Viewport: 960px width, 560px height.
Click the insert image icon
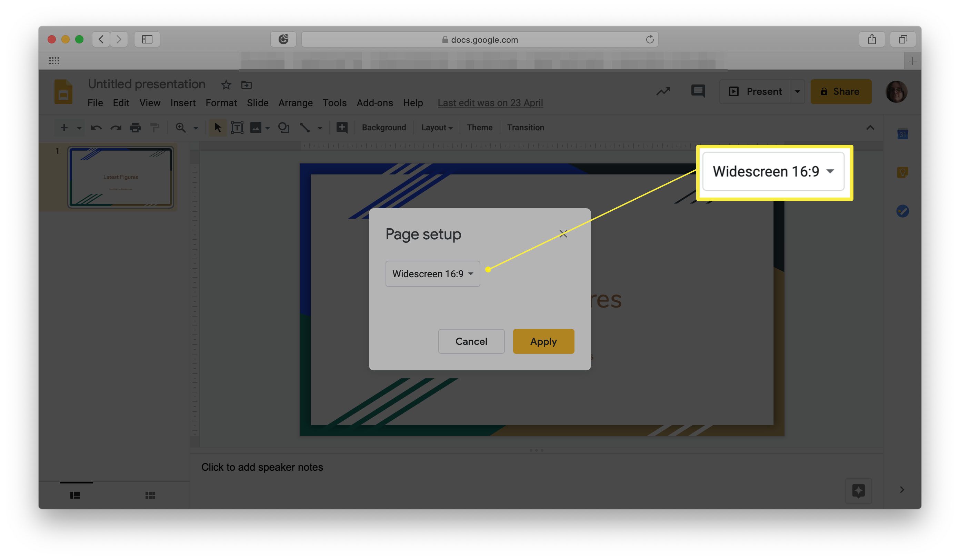point(256,127)
